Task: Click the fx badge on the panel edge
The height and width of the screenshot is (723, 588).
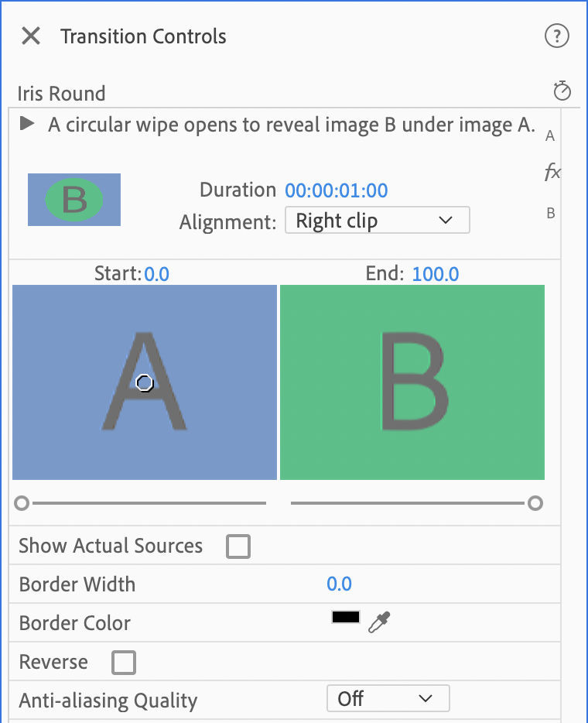Action: 551,173
